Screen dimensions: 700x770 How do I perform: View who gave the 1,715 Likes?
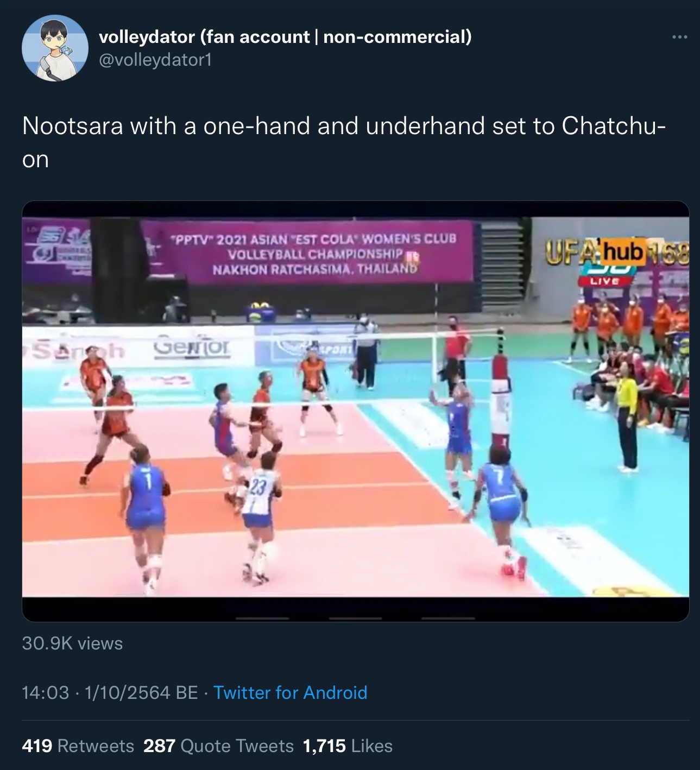348,746
